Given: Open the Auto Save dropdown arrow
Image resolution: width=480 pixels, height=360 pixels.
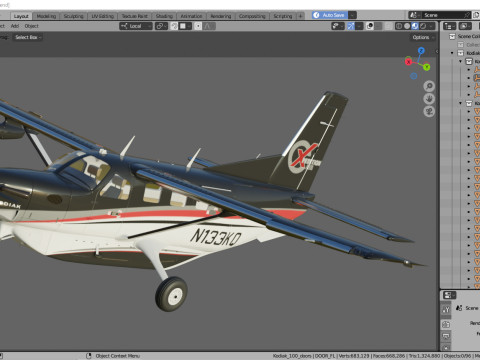Looking at the screenshot, I should (352, 15).
